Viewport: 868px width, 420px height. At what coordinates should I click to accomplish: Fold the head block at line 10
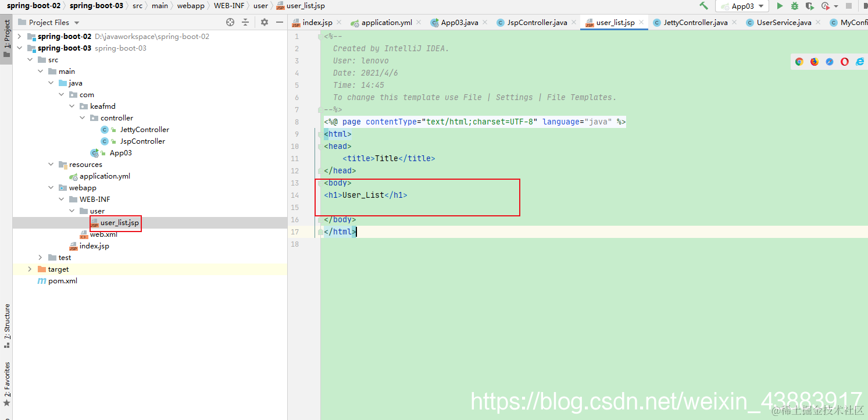tap(320, 146)
